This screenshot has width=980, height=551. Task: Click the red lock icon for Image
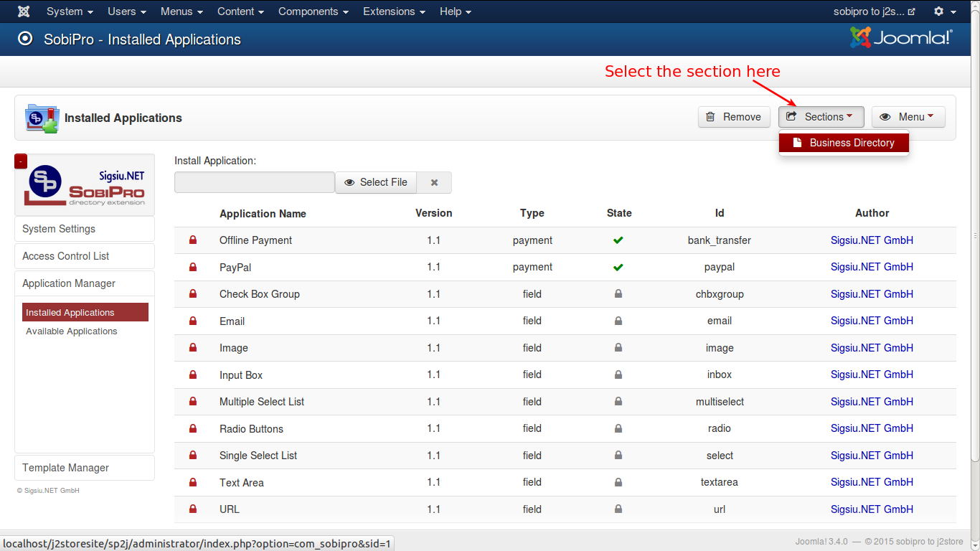[192, 348]
